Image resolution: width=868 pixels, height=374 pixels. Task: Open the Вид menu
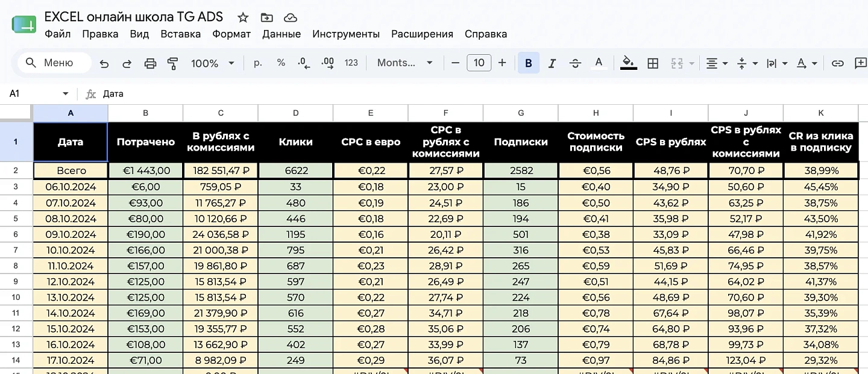point(139,34)
